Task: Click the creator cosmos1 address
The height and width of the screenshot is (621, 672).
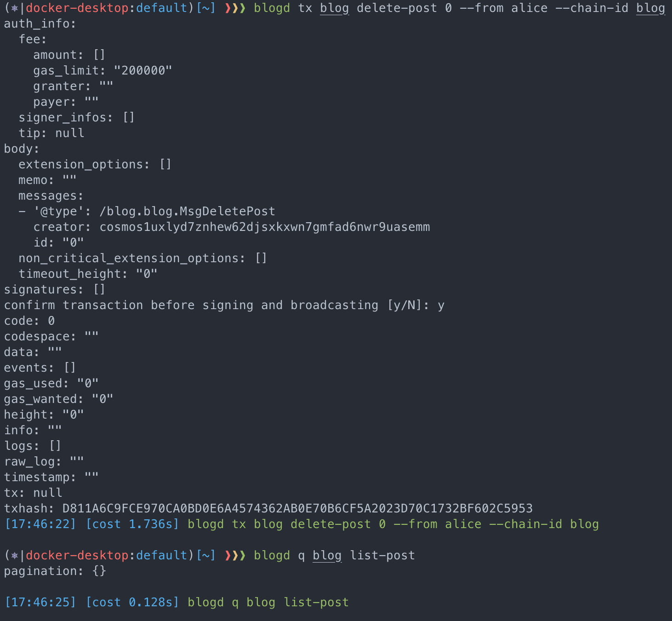Action: pyautogui.click(x=265, y=227)
